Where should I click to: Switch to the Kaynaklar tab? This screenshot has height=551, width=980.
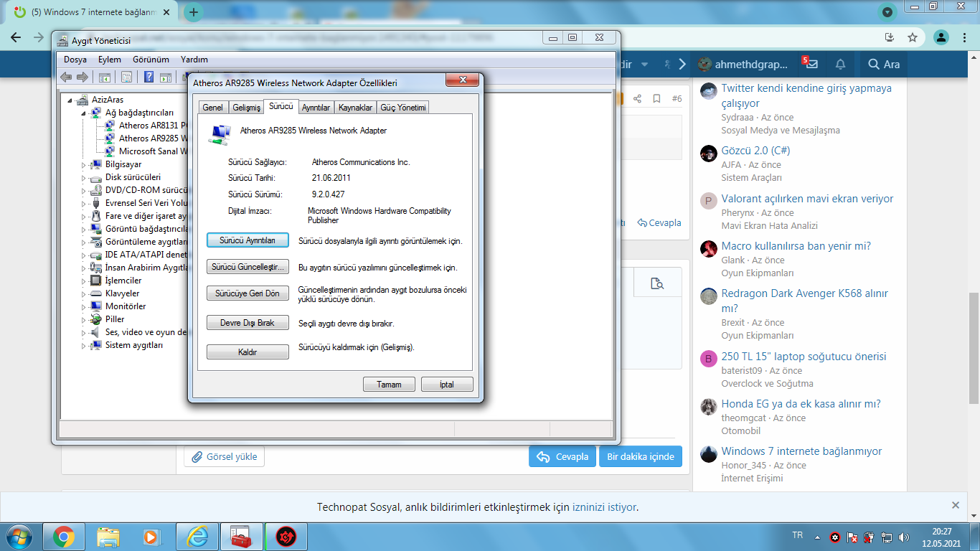coord(355,108)
